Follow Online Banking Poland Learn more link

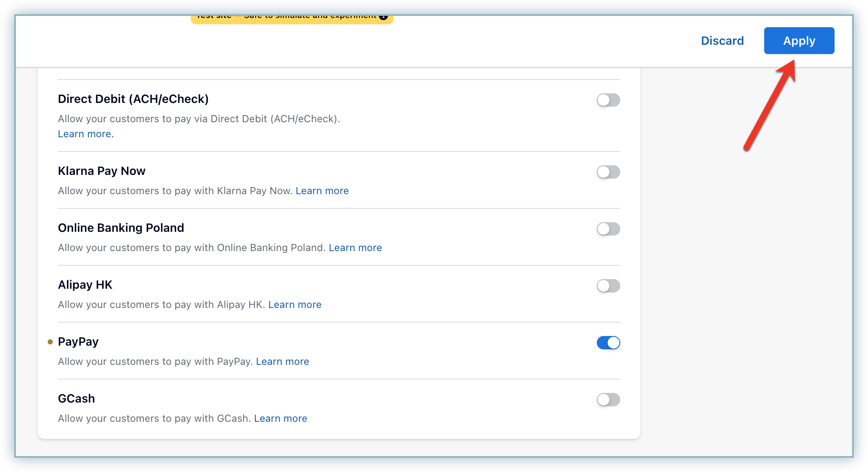355,248
